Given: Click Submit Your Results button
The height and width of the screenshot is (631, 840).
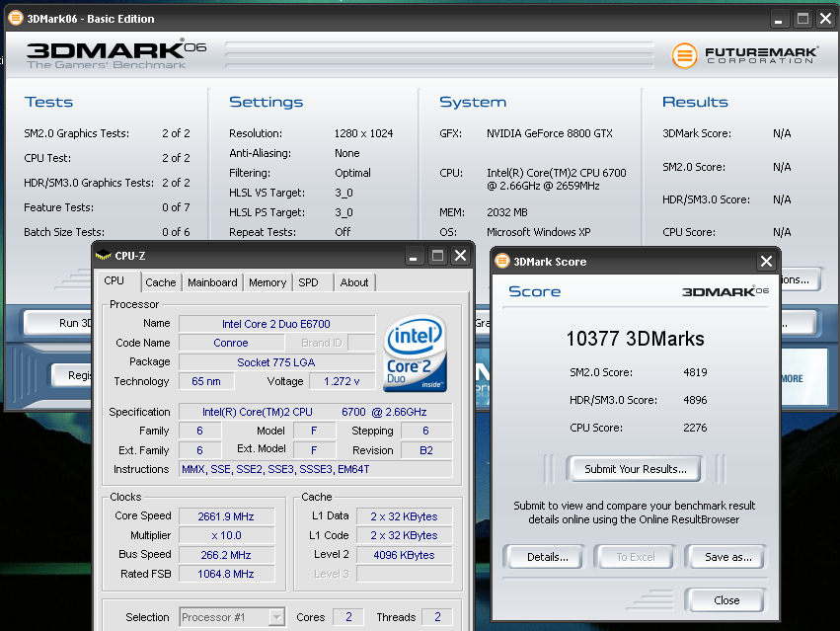Looking at the screenshot, I should [635, 469].
